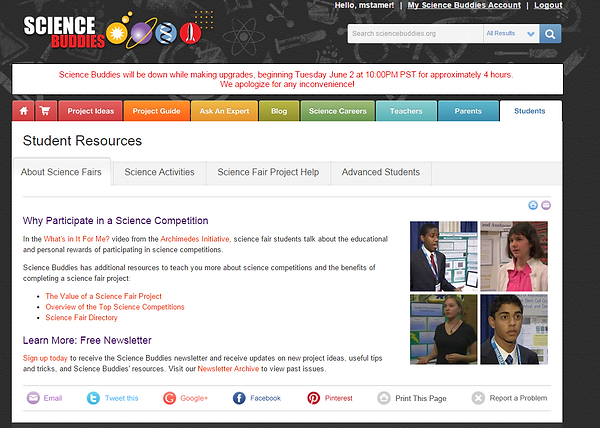Click the Hello, mstamer! greeting text
This screenshot has width=600, height=428.
364,5
